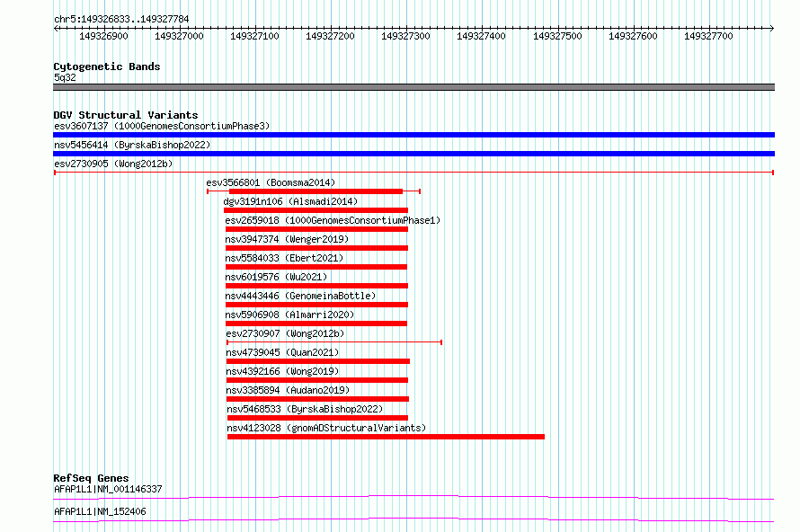800x532 pixels.
Task: Select the nsv6019576 Wu2021 red bar
Action: tap(316, 286)
